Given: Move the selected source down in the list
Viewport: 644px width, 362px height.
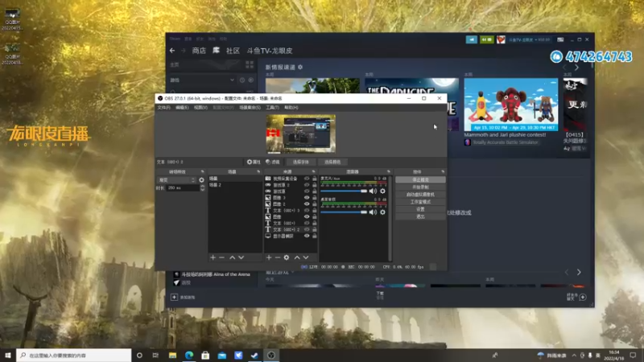Looking at the screenshot, I should click(306, 257).
